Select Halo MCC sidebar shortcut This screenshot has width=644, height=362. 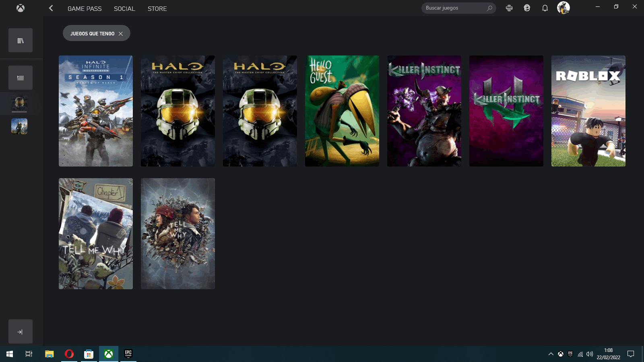point(19,103)
